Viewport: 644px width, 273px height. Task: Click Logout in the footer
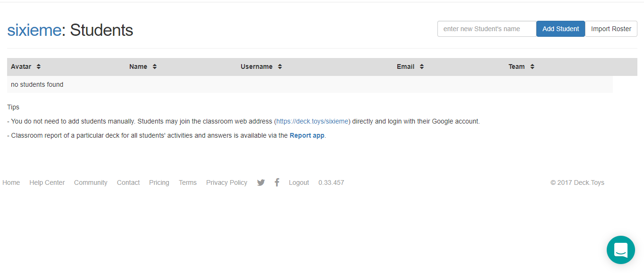[299, 182]
